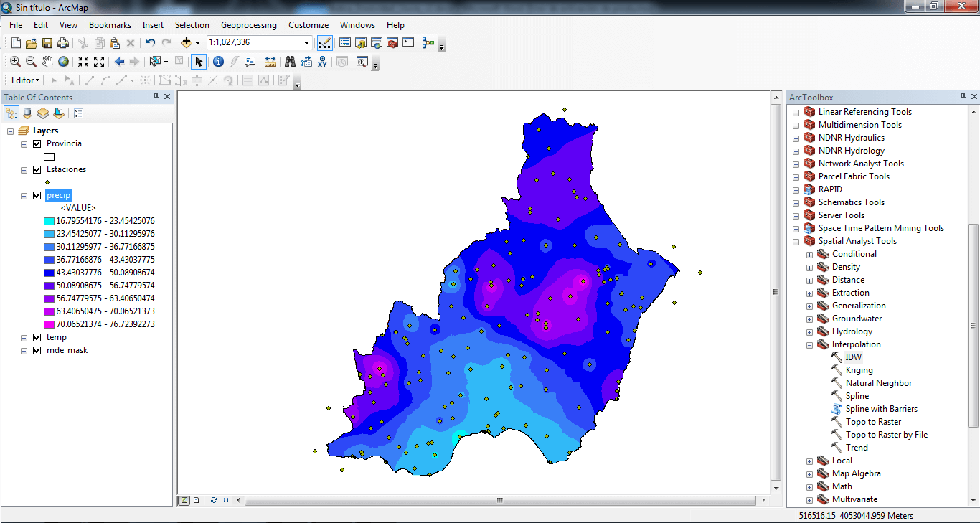
Task: Click the Find binoculars icon
Action: coord(290,62)
